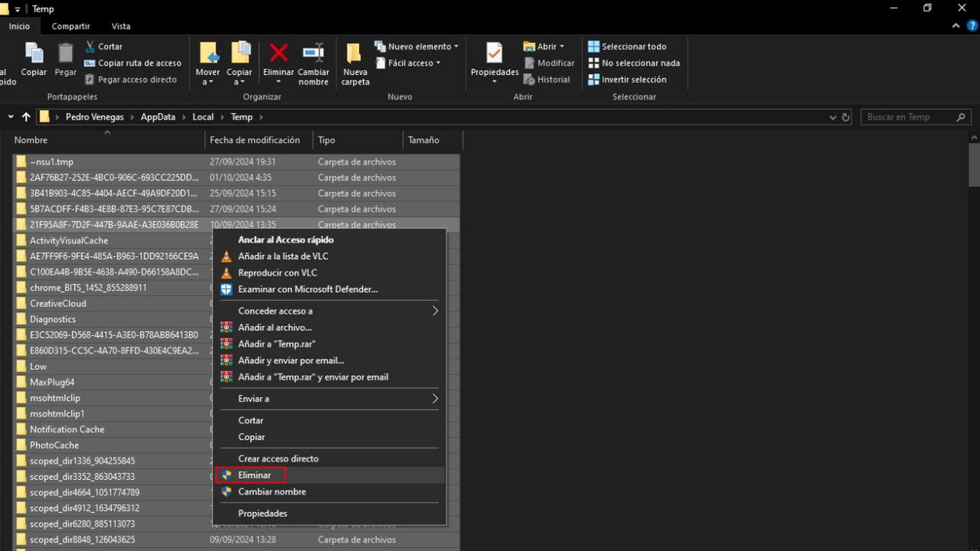Click the ActivityVisualCache folder
This screenshot has width=980, height=551.
tap(69, 241)
